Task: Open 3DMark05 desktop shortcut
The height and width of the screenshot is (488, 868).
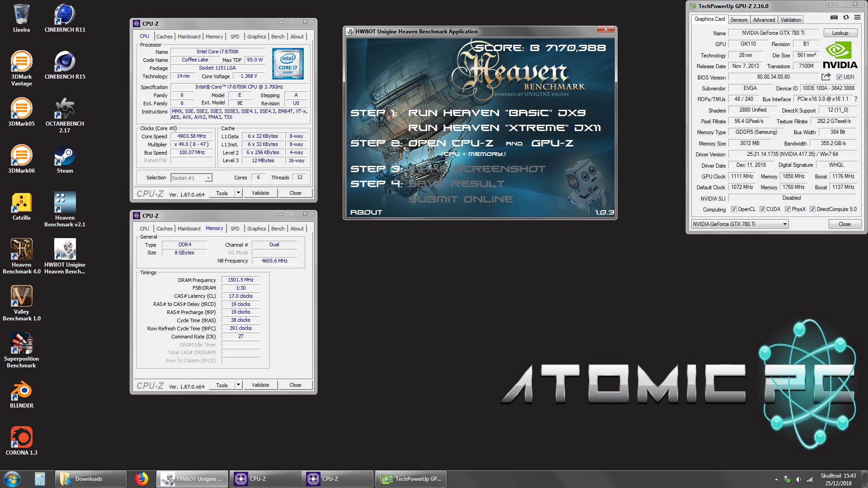Action: click(x=21, y=112)
